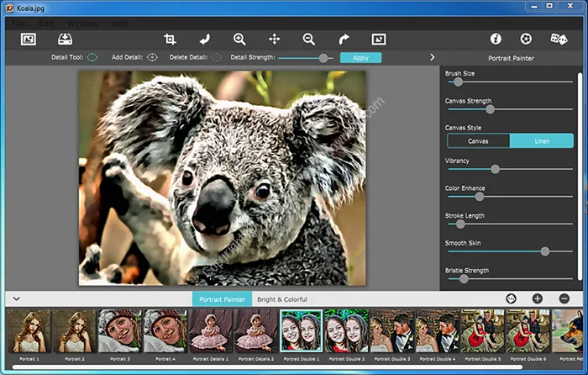Zoom in with the magnifier plus
The height and width of the screenshot is (375, 588).
pos(239,39)
